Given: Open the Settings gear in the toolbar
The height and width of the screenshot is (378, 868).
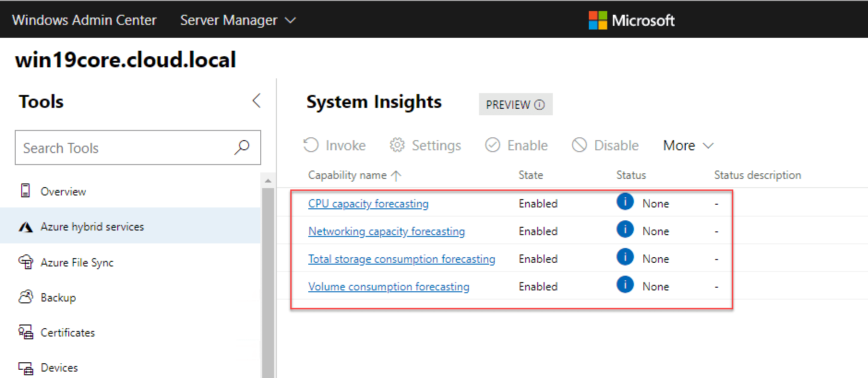Looking at the screenshot, I should 397,145.
